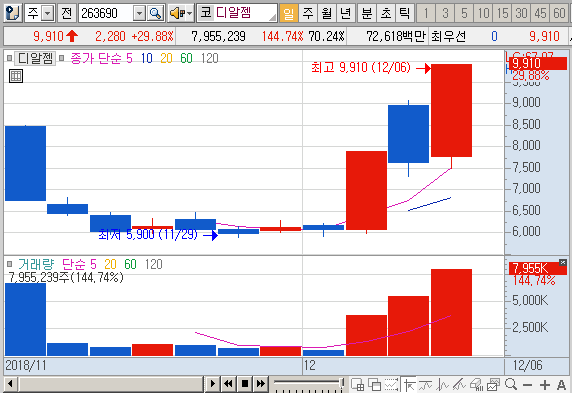Click the 5 interval button

[x=464, y=14]
